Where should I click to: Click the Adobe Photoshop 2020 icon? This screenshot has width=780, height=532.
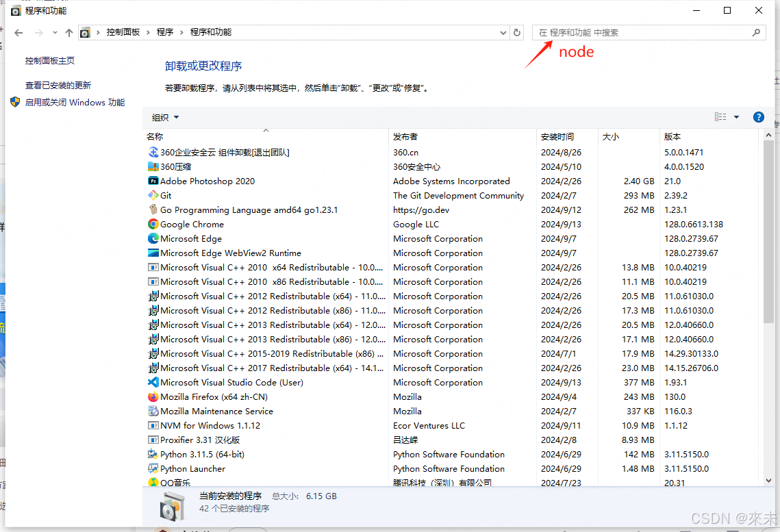tap(153, 181)
